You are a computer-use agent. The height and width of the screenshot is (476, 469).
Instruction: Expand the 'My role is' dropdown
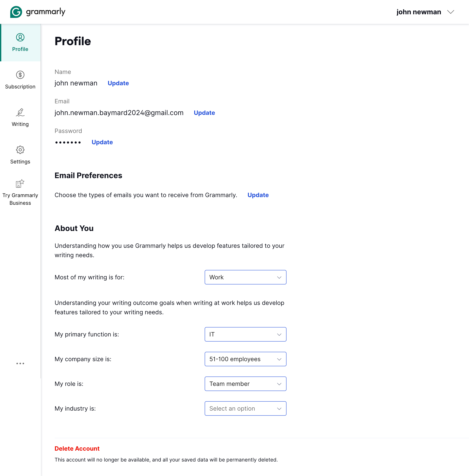click(245, 384)
